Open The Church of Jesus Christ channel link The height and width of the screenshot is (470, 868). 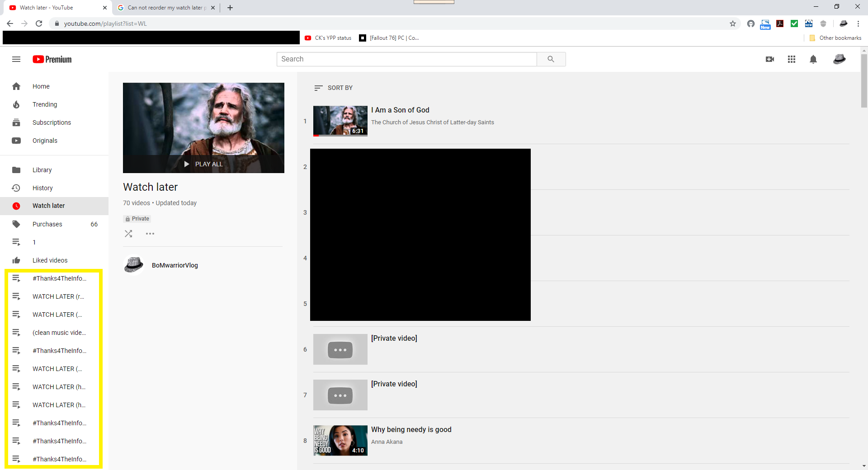point(433,122)
